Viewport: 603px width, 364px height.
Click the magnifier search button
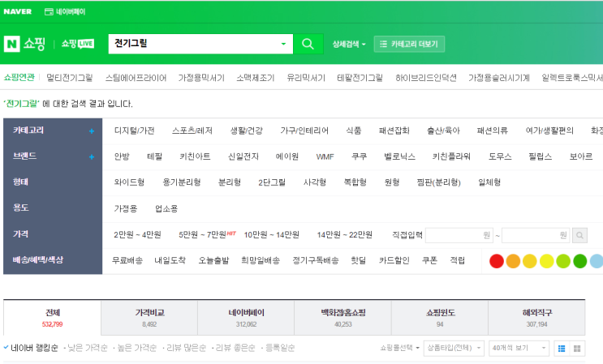coord(308,44)
